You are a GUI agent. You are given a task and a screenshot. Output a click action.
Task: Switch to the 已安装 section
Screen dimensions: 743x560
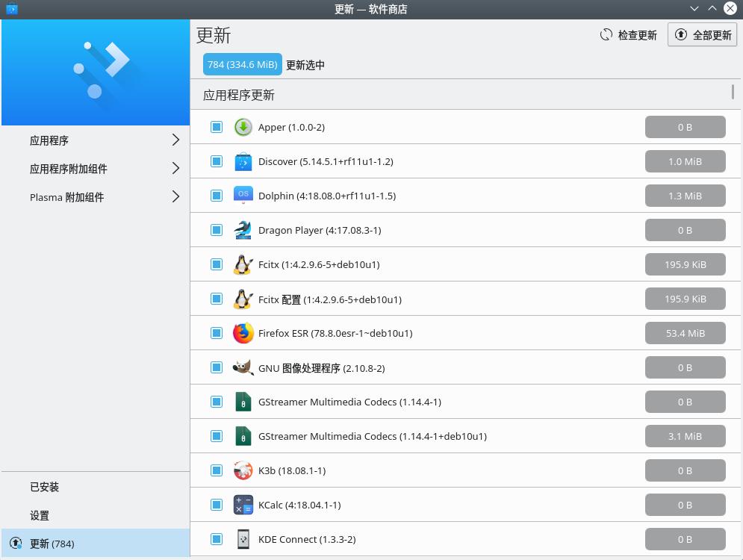[45, 487]
